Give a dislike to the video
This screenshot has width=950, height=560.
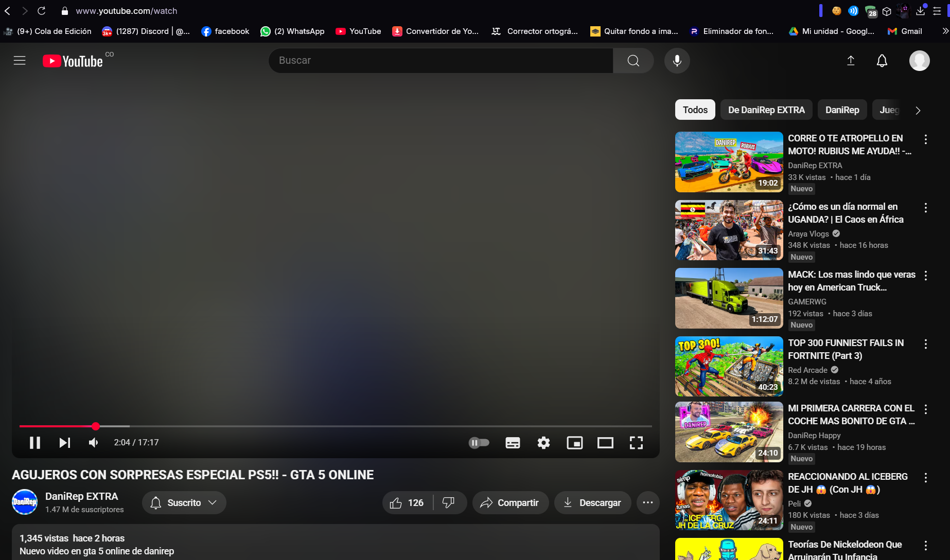pos(448,502)
